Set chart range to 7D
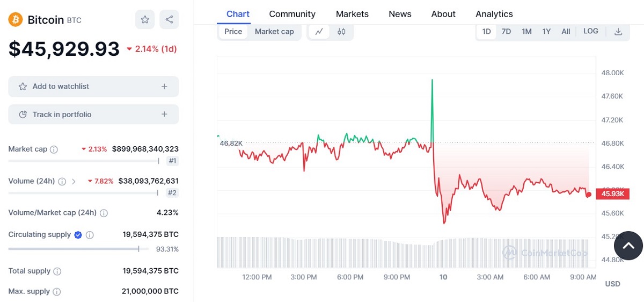The height and width of the screenshot is (302, 644). pyautogui.click(x=506, y=32)
